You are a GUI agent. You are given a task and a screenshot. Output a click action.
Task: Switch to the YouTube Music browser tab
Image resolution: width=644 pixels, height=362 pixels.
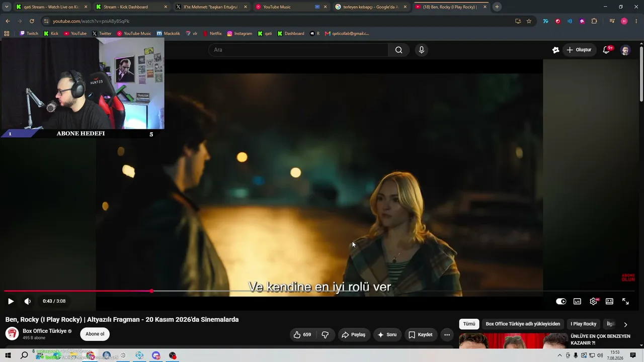click(291, 7)
